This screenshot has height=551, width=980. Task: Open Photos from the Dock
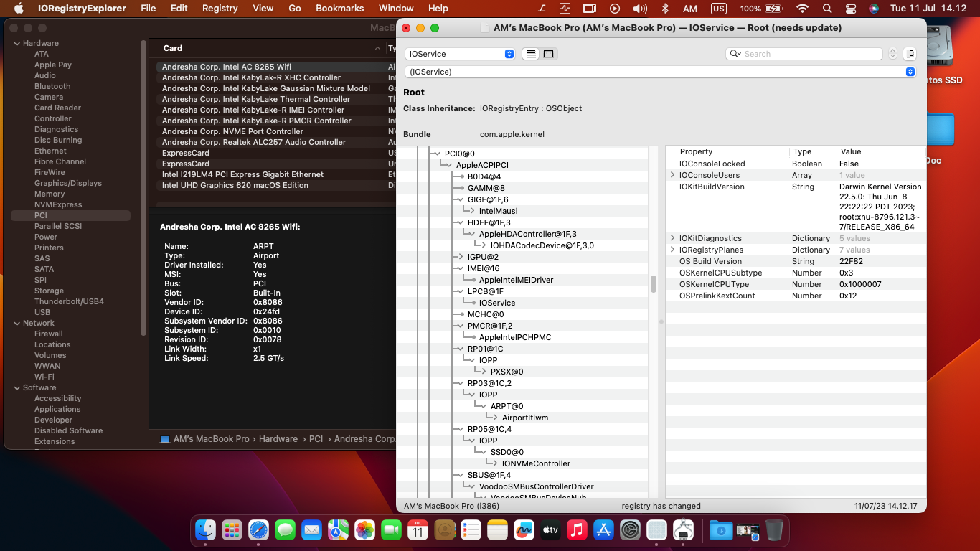pyautogui.click(x=365, y=530)
